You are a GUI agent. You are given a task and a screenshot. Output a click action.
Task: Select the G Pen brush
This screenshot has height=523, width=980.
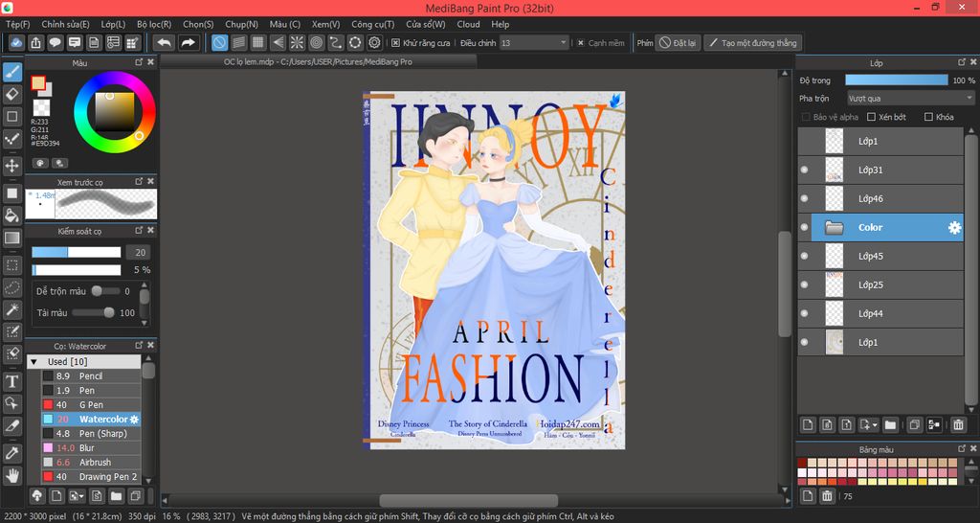click(x=91, y=405)
